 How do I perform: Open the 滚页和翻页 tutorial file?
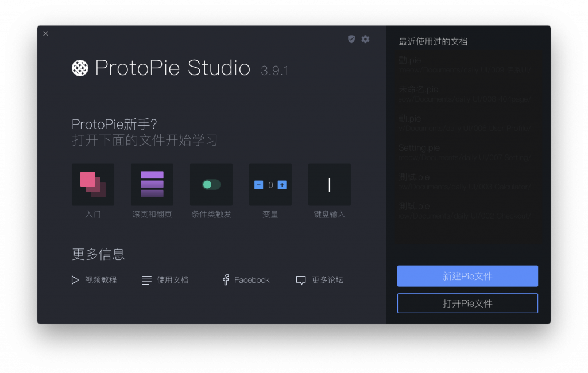click(152, 184)
